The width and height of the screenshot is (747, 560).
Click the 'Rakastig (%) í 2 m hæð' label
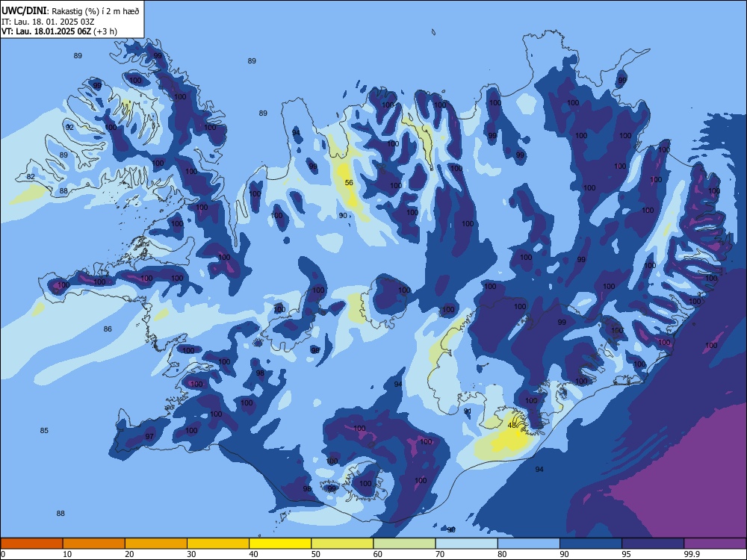pos(96,11)
